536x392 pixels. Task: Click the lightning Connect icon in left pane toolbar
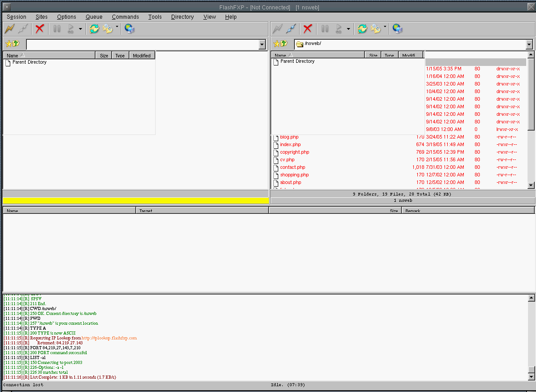(9, 29)
